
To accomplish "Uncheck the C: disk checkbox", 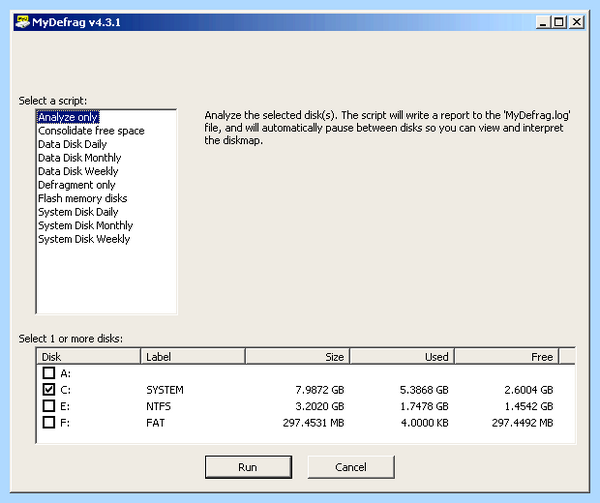I will click(x=49, y=389).
